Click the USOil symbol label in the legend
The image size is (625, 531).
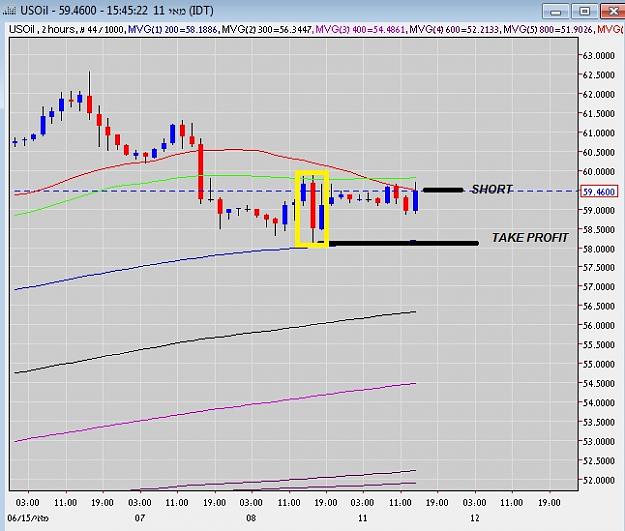pyautogui.click(x=22, y=30)
